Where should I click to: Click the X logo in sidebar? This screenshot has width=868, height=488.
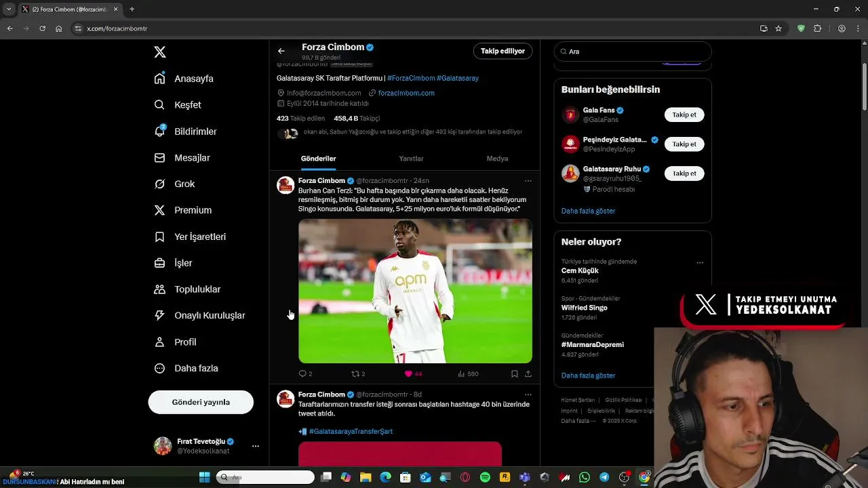pos(160,52)
